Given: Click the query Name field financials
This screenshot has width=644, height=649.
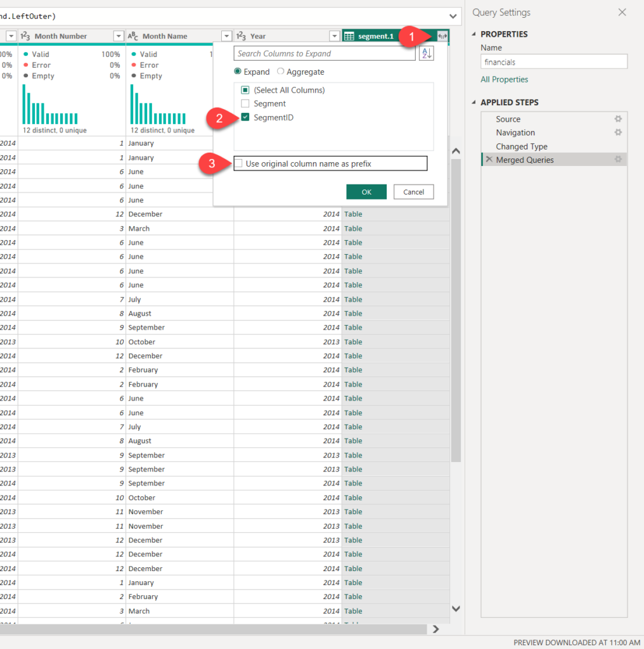Looking at the screenshot, I should 554,61.
